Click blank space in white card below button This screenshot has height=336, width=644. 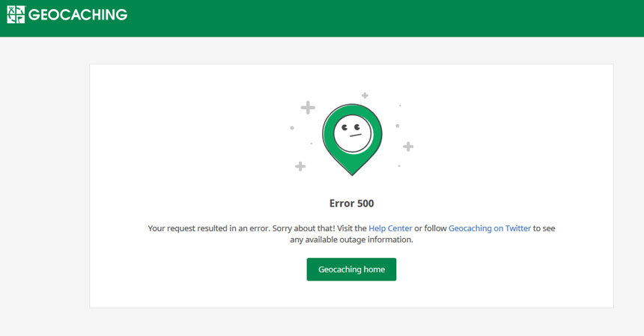pos(351,294)
